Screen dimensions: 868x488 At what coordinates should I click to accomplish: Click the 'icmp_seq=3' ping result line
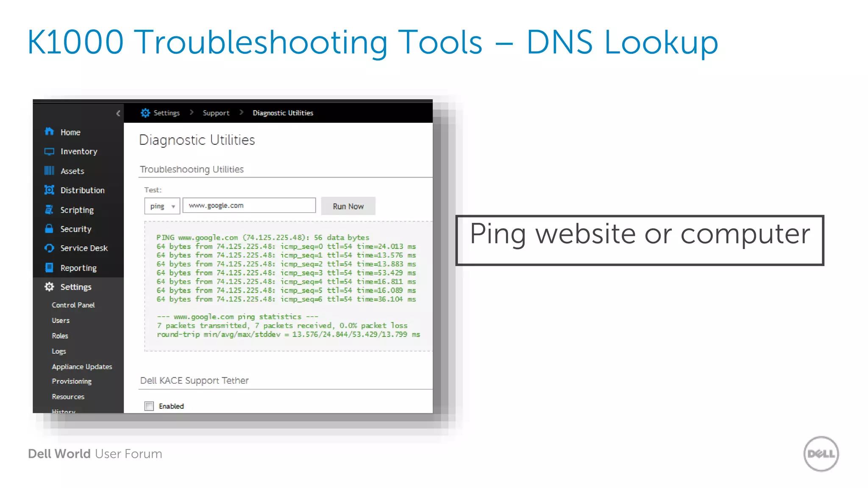[286, 273]
